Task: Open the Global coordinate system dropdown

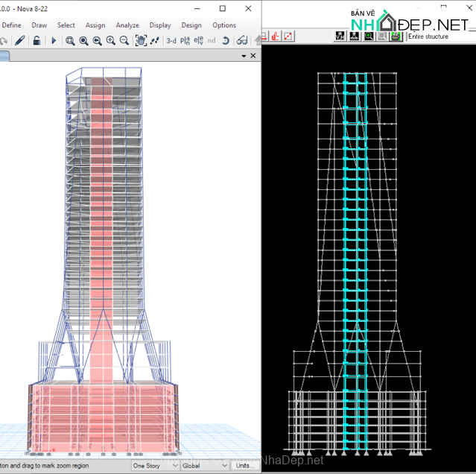Action: click(x=204, y=466)
